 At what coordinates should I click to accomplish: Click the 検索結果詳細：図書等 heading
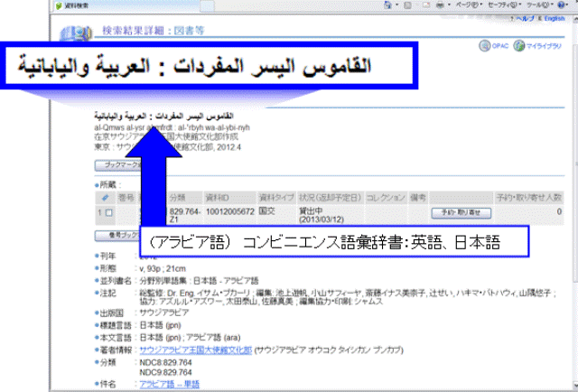tap(153, 31)
